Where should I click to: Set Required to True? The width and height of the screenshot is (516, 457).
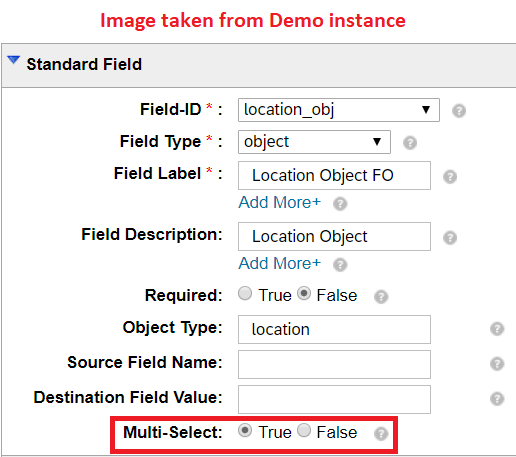(245, 294)
